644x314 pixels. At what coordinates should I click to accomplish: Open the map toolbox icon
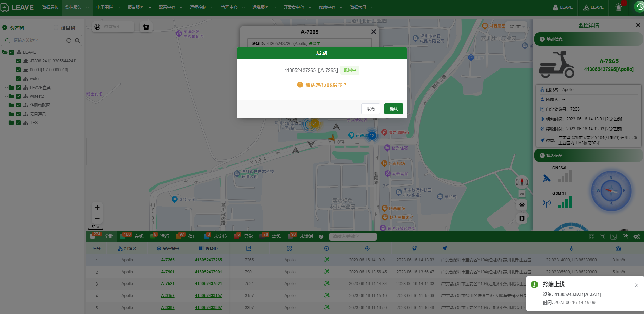point(146,27)
